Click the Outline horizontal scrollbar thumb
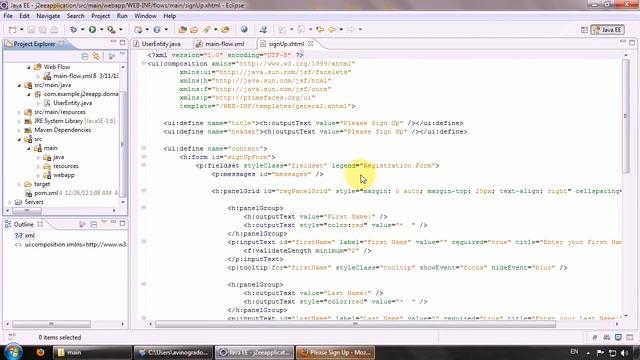Screen dimensions: 640x360 click(51, 324)
